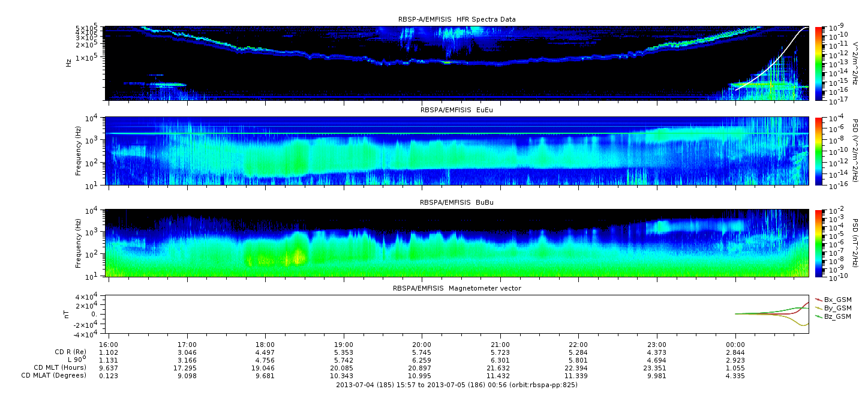The width and height of the screenshot is (868, 395).
Task: Click the HFR Spectra color bar
Action: 819,63
